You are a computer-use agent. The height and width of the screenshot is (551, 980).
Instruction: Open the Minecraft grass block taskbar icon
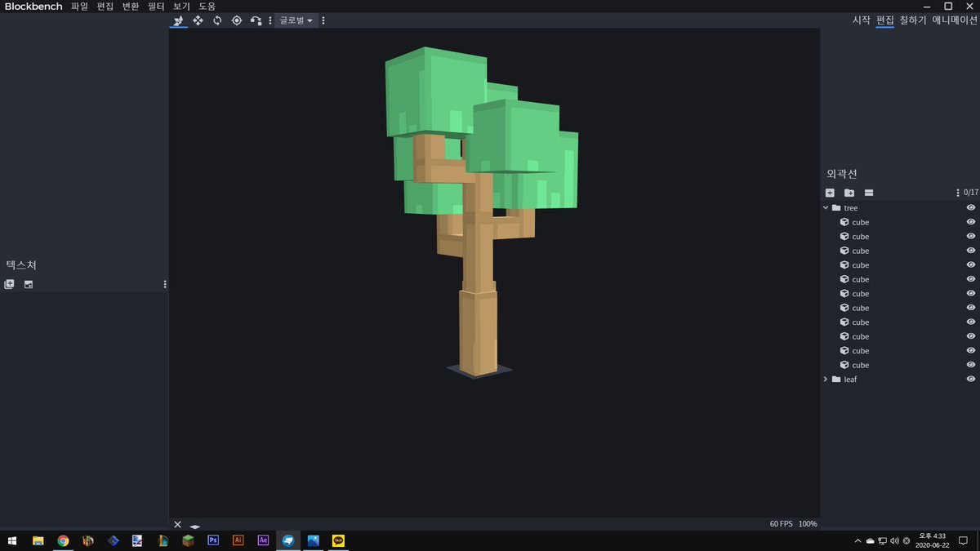click(188, 540)
